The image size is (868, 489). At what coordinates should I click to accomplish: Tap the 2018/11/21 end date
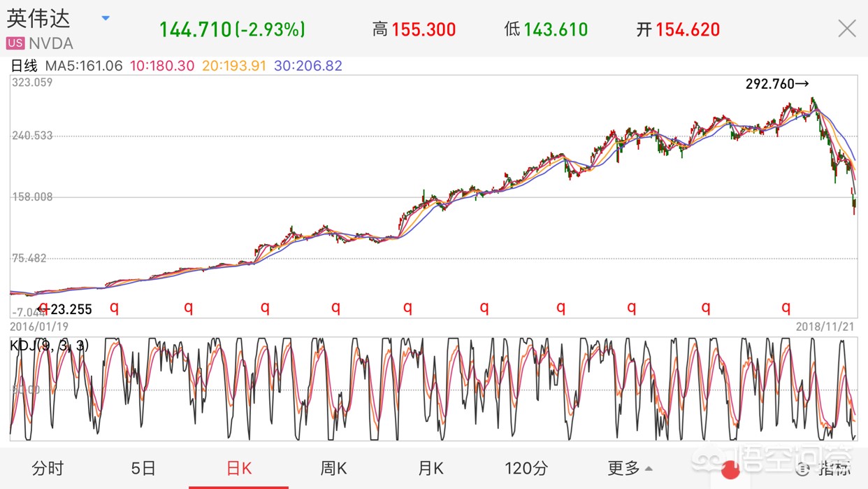826,326
